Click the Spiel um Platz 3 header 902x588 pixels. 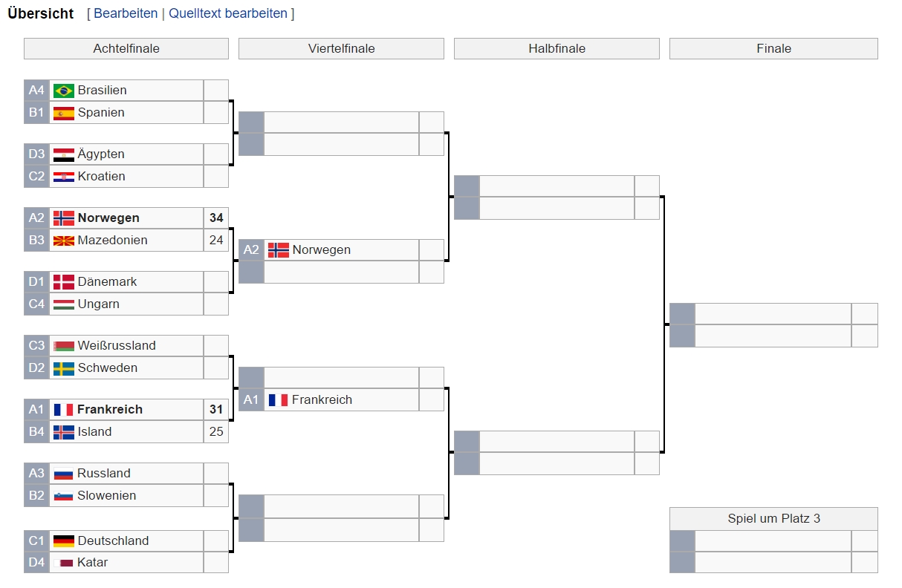pos(773,519)
